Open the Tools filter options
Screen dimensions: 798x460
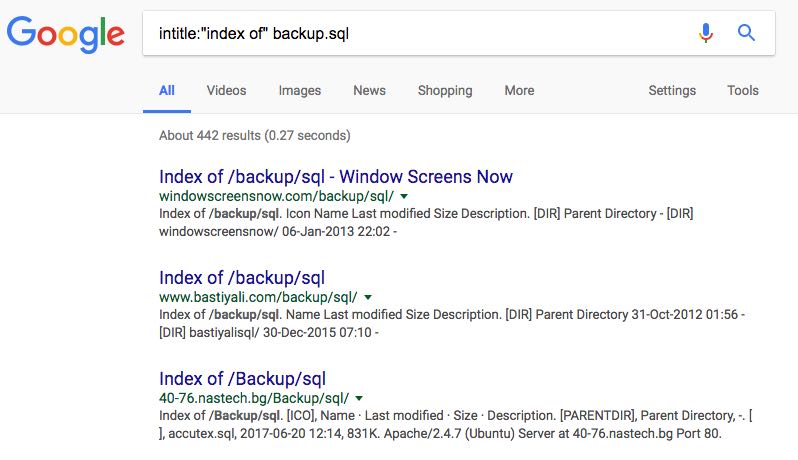click(x=743, y=91)
